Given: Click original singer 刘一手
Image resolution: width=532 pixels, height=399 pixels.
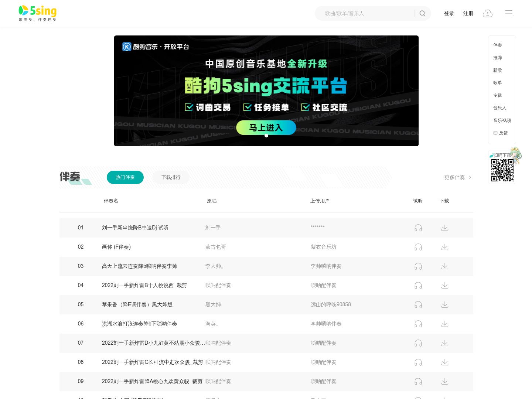Looking at the screenshot, I should point(213,228).
